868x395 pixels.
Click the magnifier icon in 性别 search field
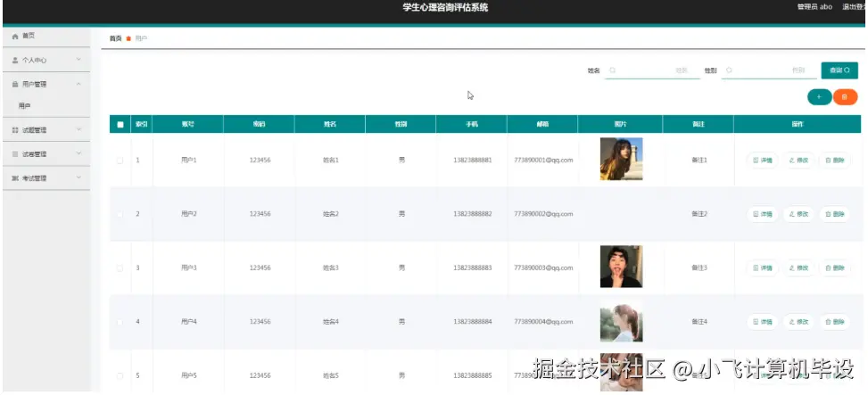(x=729, y=70)
